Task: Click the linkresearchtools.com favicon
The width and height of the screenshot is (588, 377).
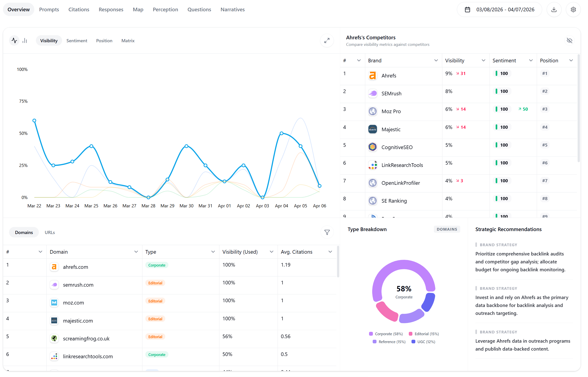Action: pos(54,356)
